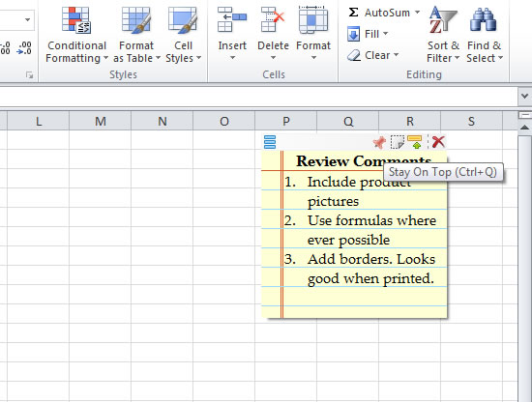Open Sort & Filter icon
Viewport: 532px width, 402px height.
pyautogui.click(x=443, y=20)
